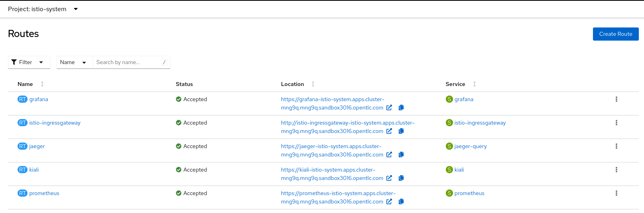Open the Project istio-system dropdown
The image size is (644, 213).
[x=43, y=9]
